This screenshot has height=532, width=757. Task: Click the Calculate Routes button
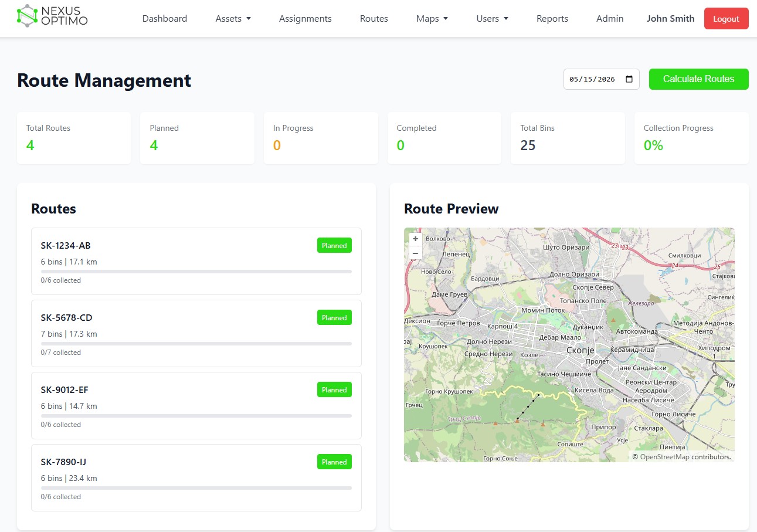click(698, 79)
